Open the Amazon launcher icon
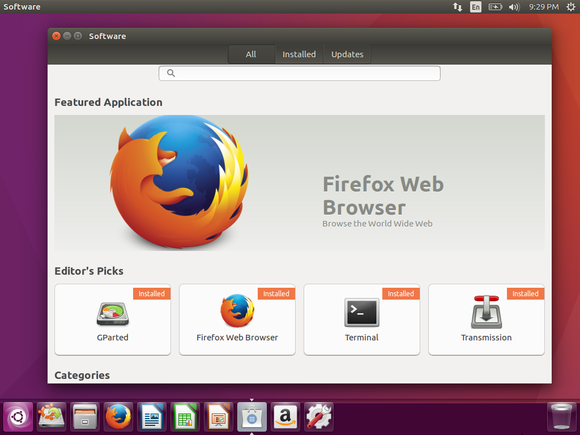 click(x=285, y=417)
